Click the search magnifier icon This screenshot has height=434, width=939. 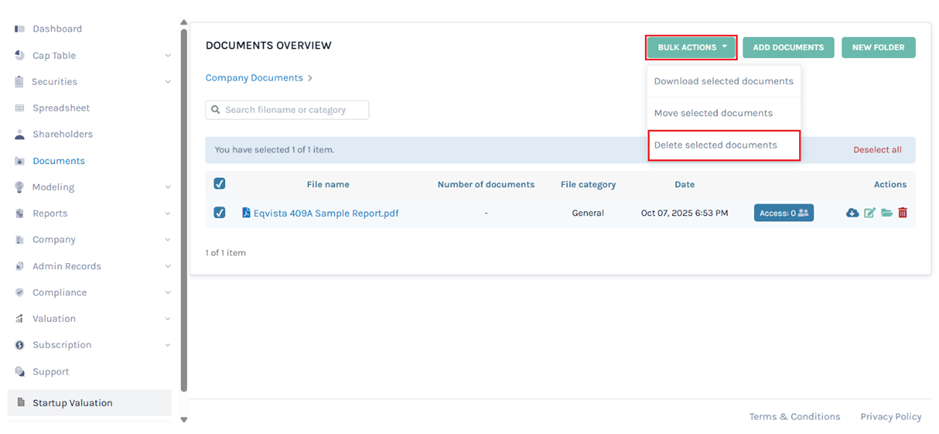coord(215,110)
